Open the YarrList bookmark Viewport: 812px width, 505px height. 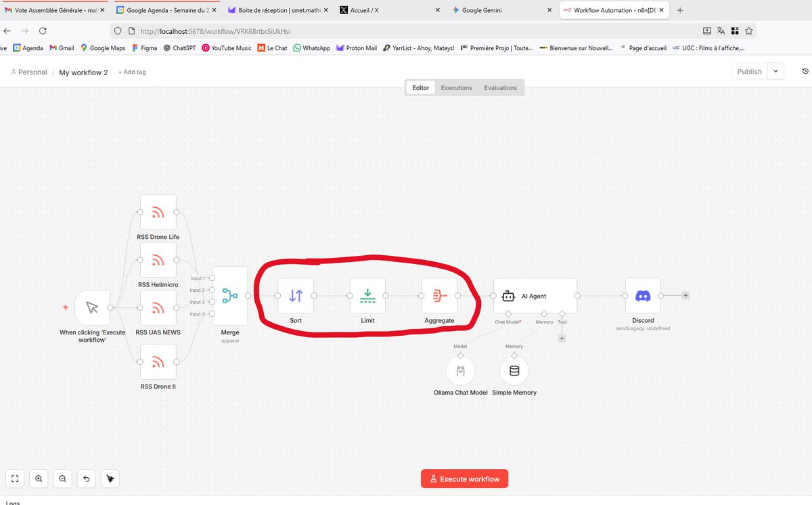(x=418, y=48)
